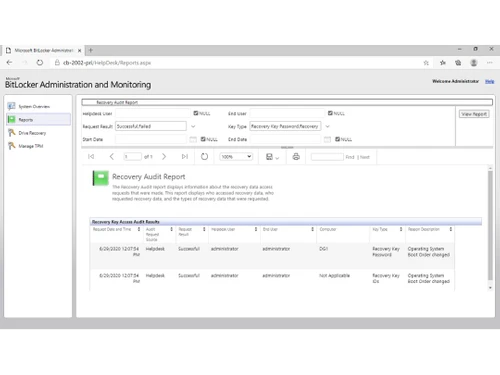This screenshot has width=500, height=375.
Task: Click the Manage TPM key icon
Action: click(x=11, y=146)
